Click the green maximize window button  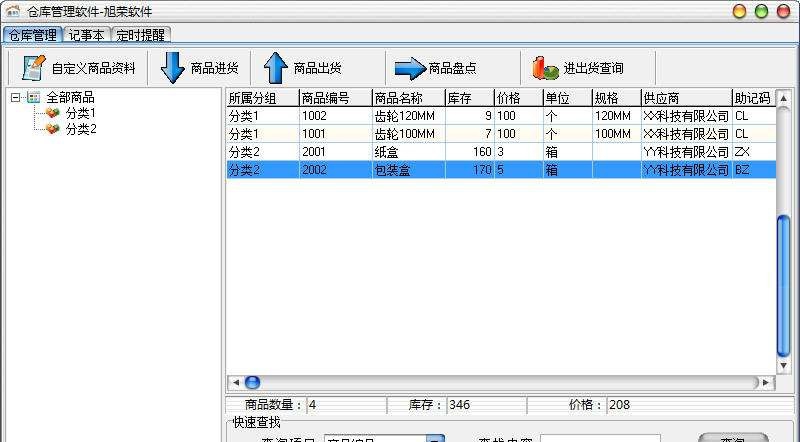click(x=761, y=11)
